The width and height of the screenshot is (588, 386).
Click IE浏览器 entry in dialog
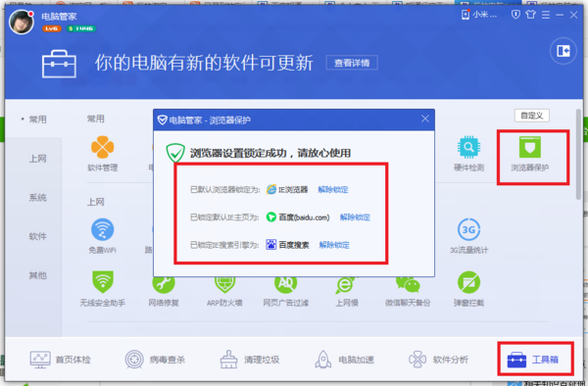[x=287, y=190]
